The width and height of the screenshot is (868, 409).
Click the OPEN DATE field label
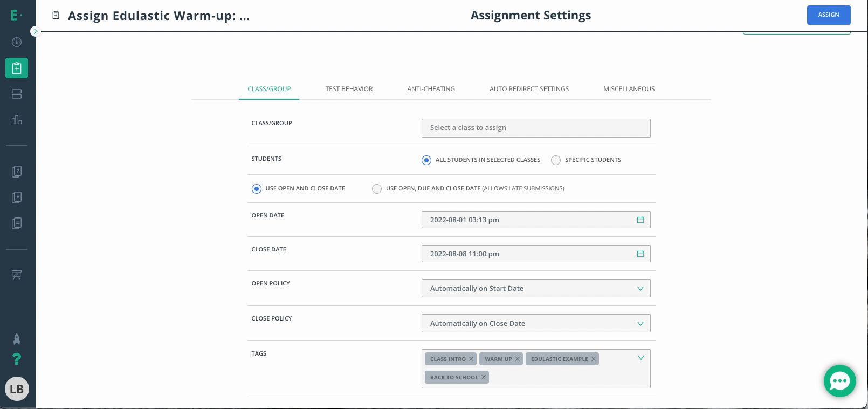267,215
